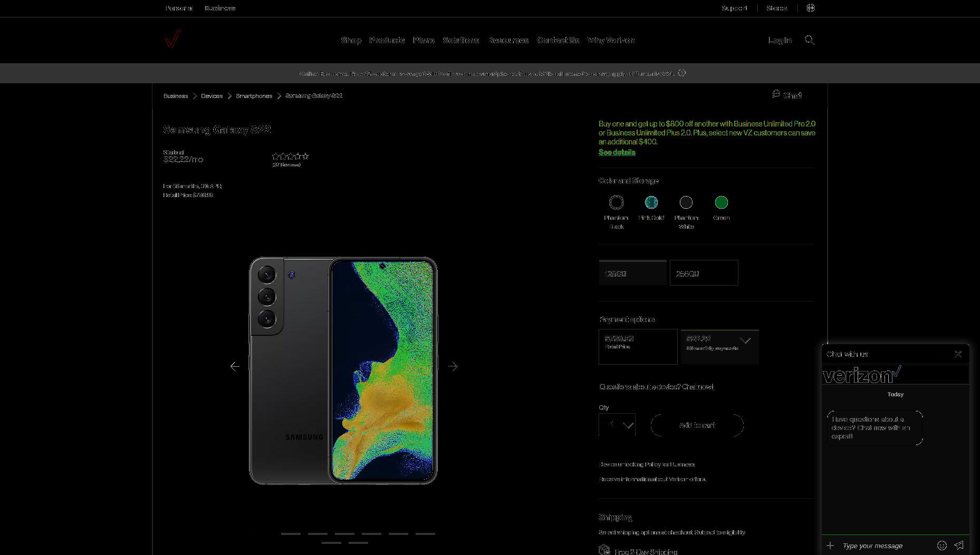The height and width of the screenshot is (555, 980).
Task: Send the chat message icon
Action: (959, 546)
